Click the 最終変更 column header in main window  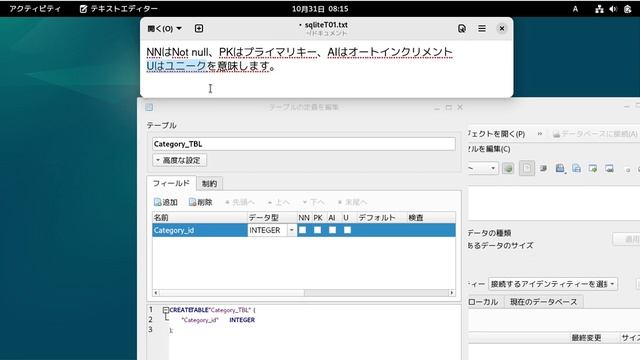click(586, 338)
